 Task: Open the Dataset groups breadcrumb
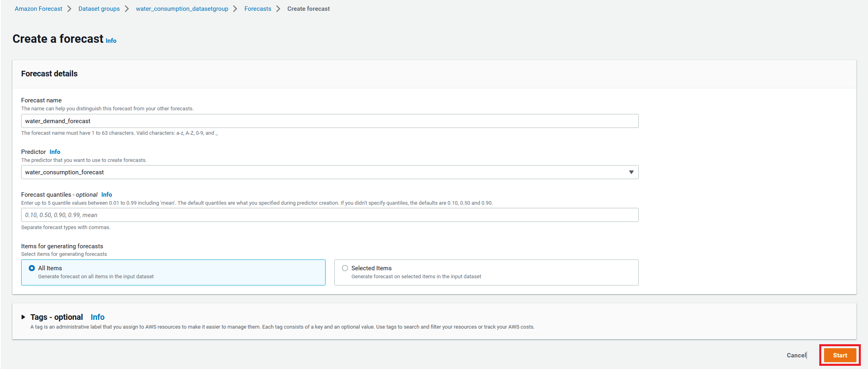[99, 9]
